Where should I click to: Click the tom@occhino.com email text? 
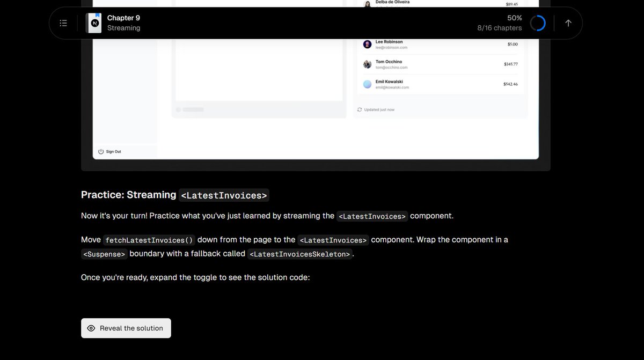click(x=391, y=68)
